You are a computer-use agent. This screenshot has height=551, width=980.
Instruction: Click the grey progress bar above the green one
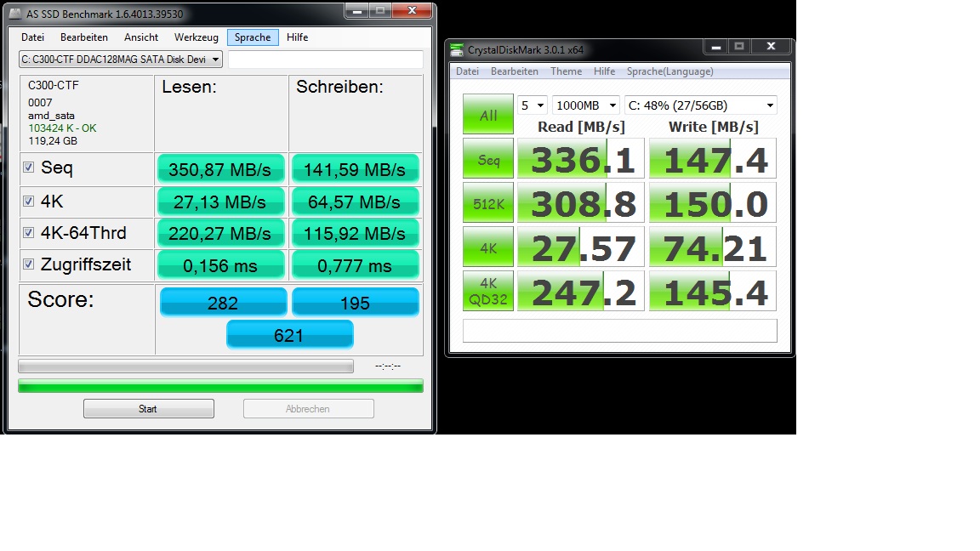coord(185,366)
